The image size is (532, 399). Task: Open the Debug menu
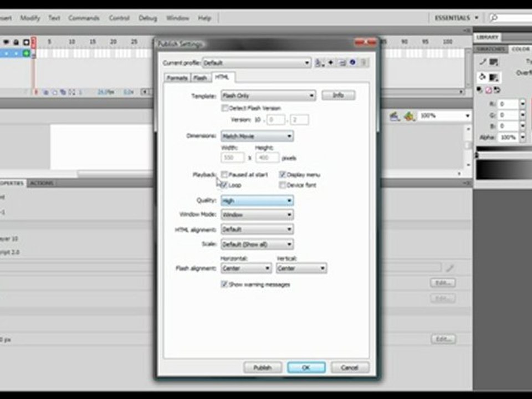147,18
